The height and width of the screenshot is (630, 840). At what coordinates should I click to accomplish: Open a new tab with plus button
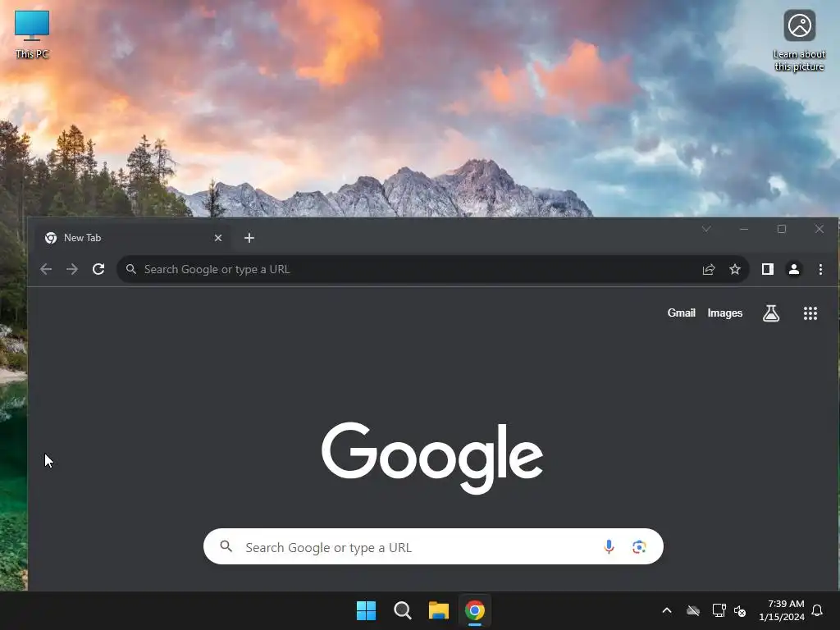click(249, 238)
